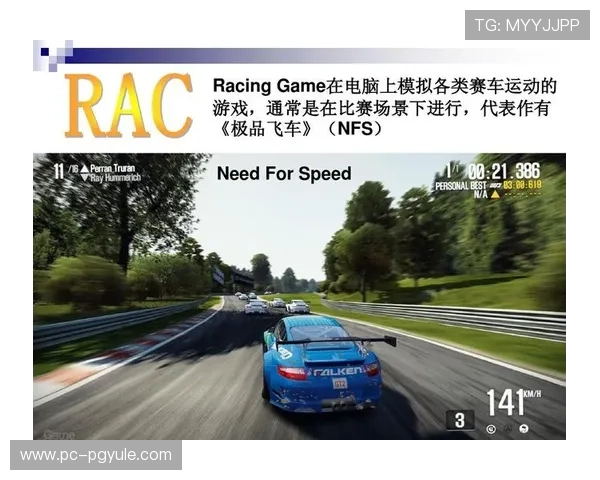Click the small round HUD icons under speed
Image resolution: width=600 pixels, height=480 pixels.
(x=507, y=429)
